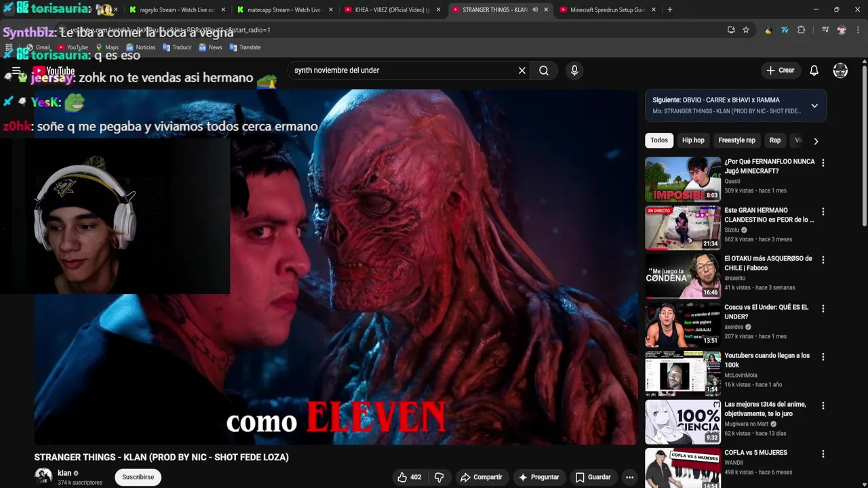Click the '374 k suscriptores' text
Screen dimensions: 868x488
coord(80,483)
